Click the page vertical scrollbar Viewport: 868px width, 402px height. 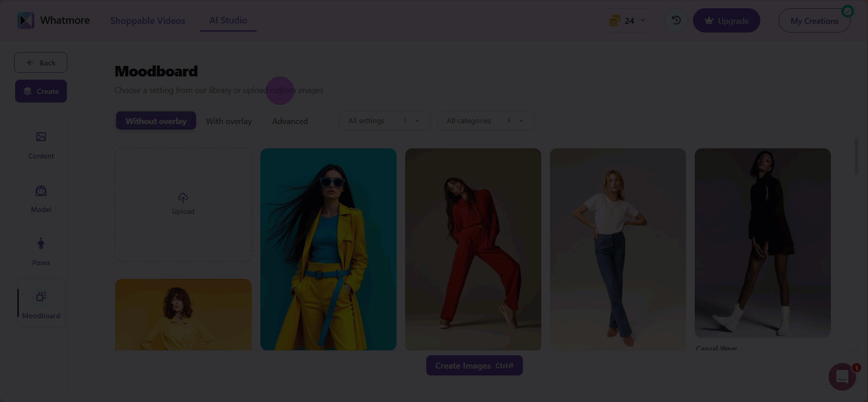[x=856, y=157]
